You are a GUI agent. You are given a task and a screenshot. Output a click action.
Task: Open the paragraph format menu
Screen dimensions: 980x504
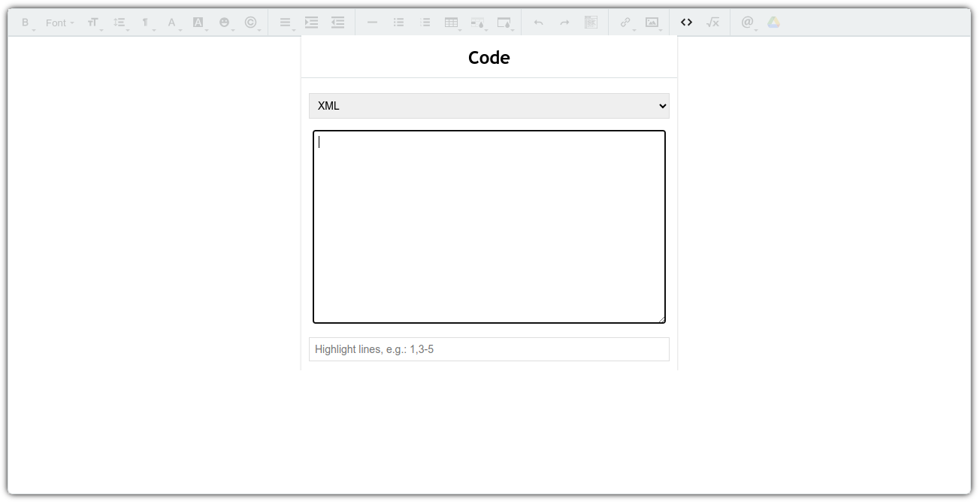tap(146, 23)
